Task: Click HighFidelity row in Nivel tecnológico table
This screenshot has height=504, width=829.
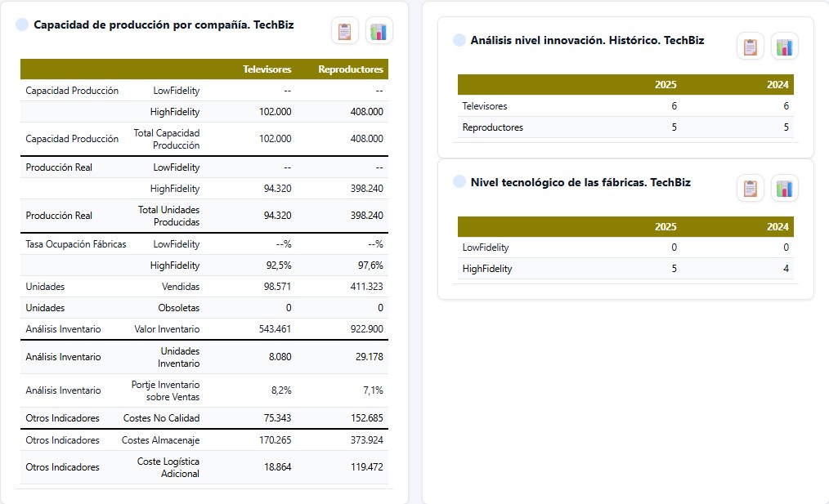Action: click(x=625, y=269)
